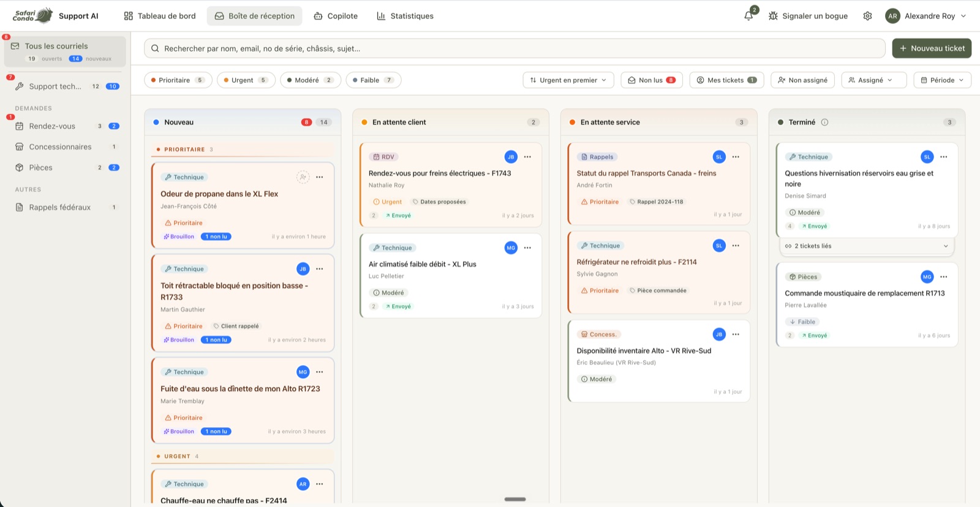
Task: Click the Nouveau column header
Action: click(x=243, y=122)
